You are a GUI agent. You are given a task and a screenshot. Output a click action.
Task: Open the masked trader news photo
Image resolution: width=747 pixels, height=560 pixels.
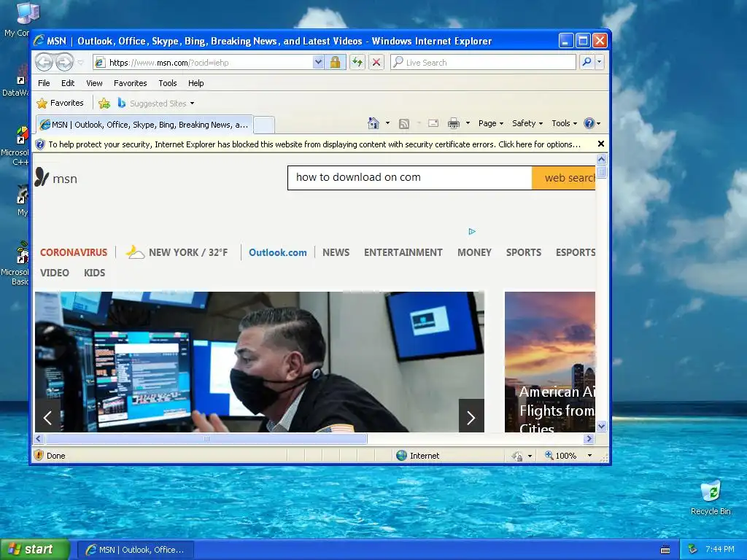pos(260,362)
